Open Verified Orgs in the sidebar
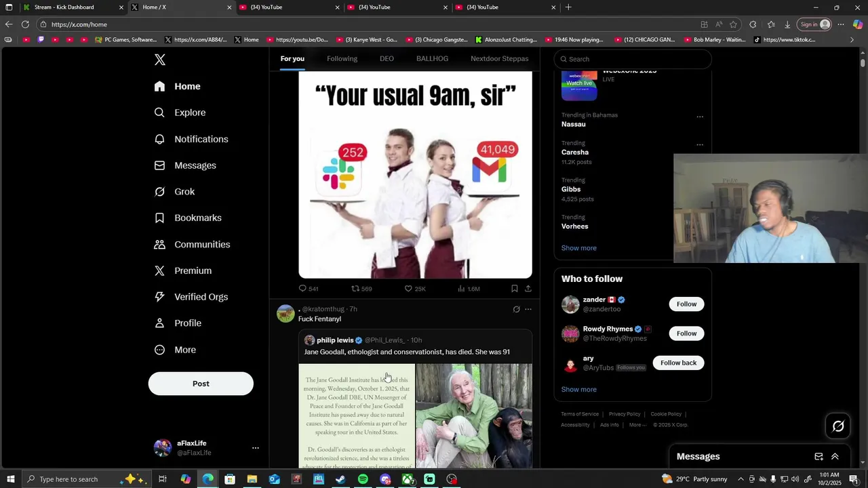The height and width of the screenshot is (488, 868). (191, 297)
